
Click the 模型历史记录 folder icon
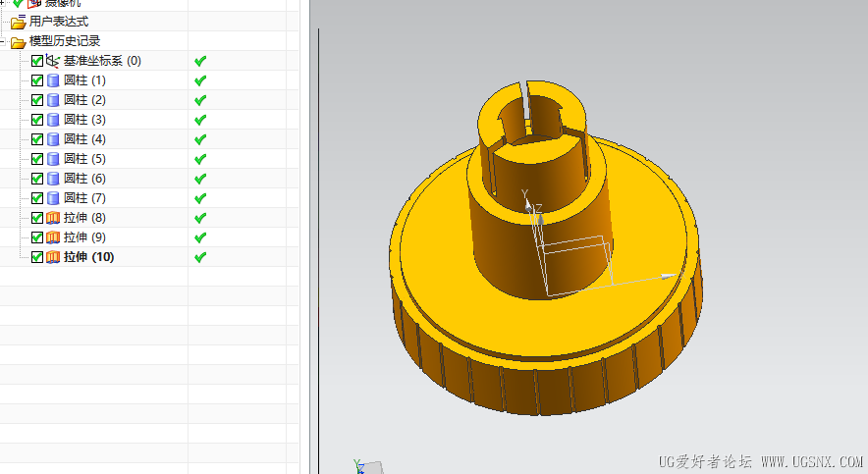coord(19,42)
